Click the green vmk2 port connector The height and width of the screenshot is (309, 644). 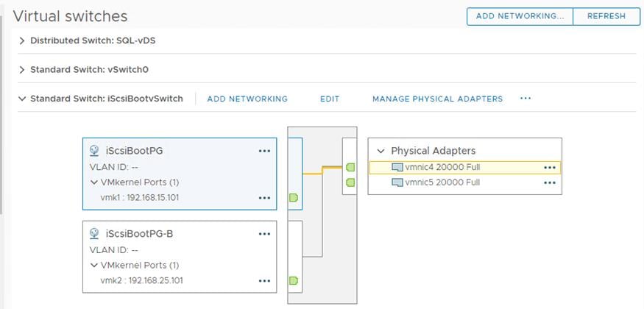click(x=293, y=281)
